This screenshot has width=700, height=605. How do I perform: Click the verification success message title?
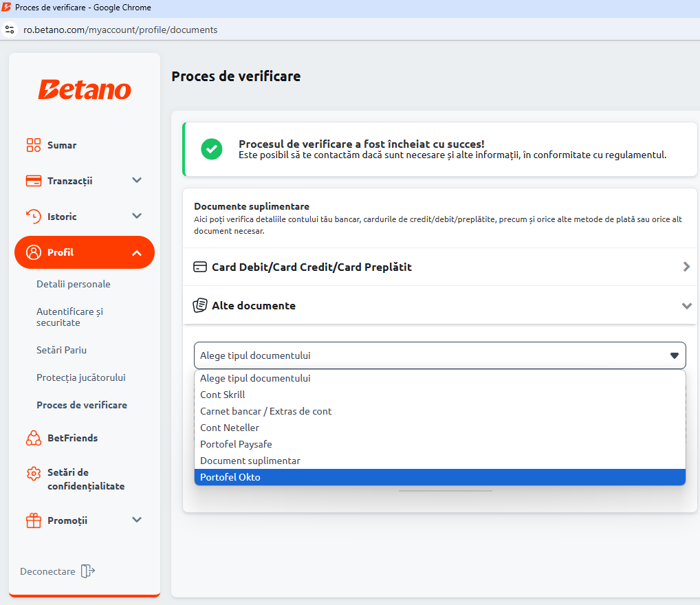click(362, 144)
